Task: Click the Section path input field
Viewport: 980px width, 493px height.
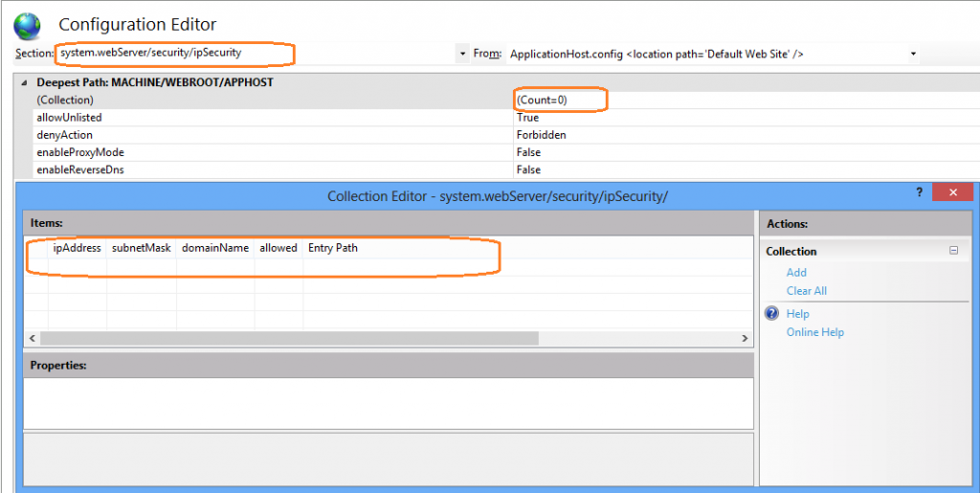Action: pos(256,54)
